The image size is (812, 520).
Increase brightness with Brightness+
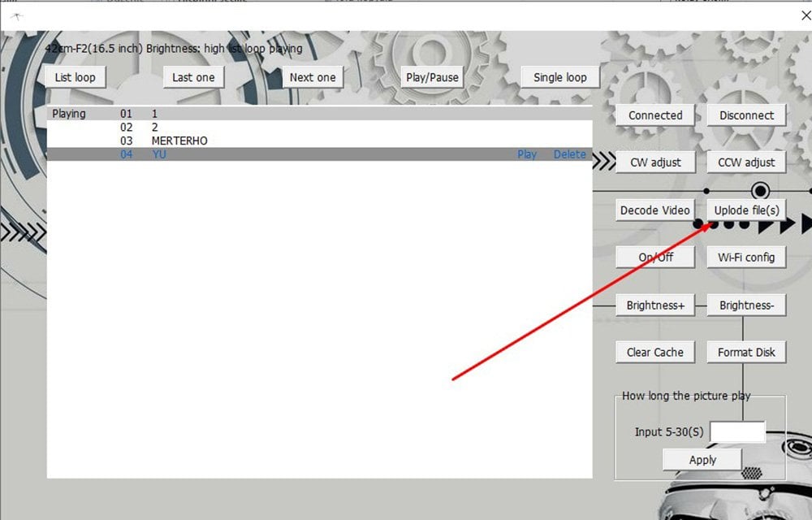point(655,305)
